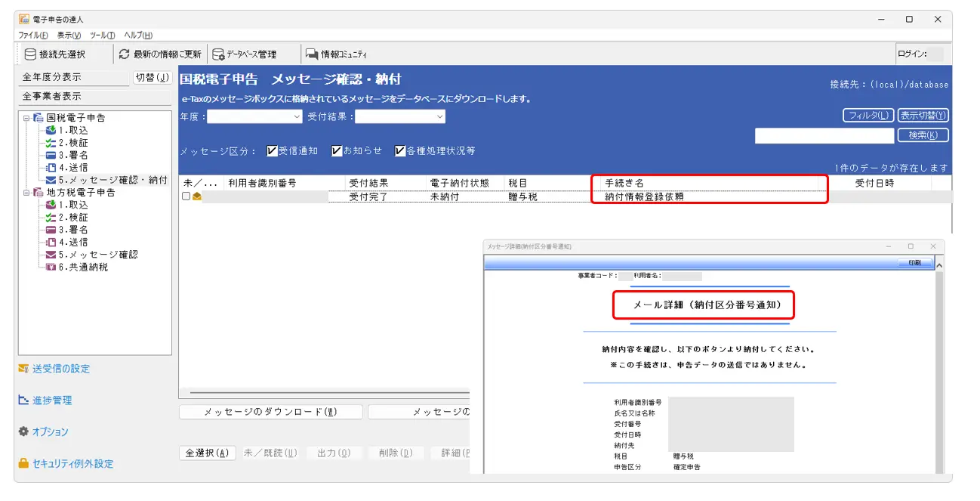The width and height of the screenshot is (980, 501).
Task: Open the ファイル(F) menu
Action: click(33, 36)
